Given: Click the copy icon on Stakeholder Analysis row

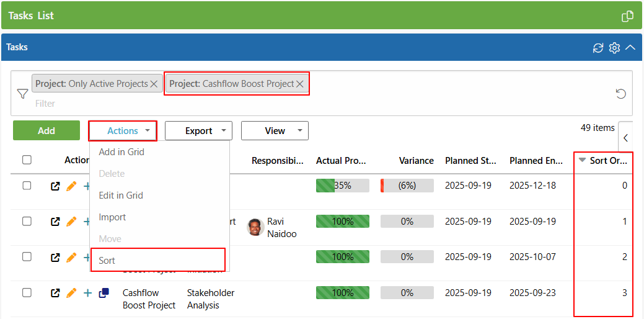Looking at the screenshot, I should point(104,293).
